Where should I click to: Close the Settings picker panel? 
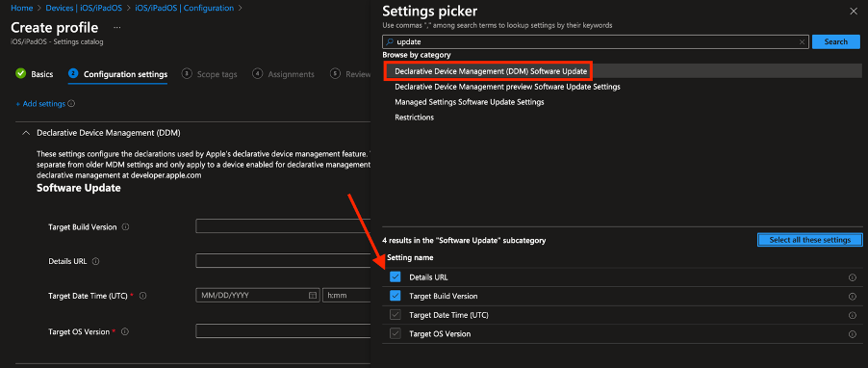point(853,12)
